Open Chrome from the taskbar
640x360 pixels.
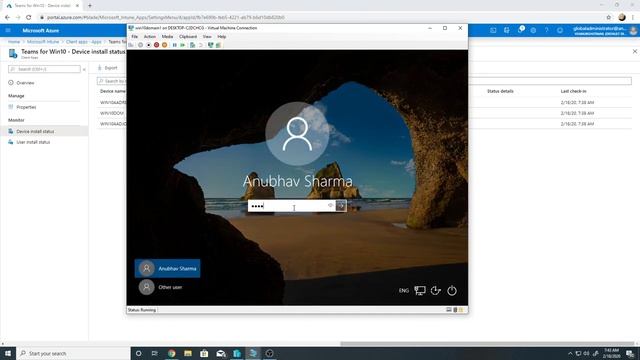point(171,353)
